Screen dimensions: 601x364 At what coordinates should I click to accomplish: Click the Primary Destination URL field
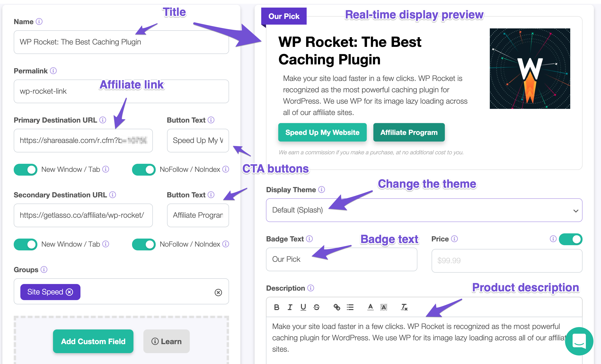pos(84,141)
